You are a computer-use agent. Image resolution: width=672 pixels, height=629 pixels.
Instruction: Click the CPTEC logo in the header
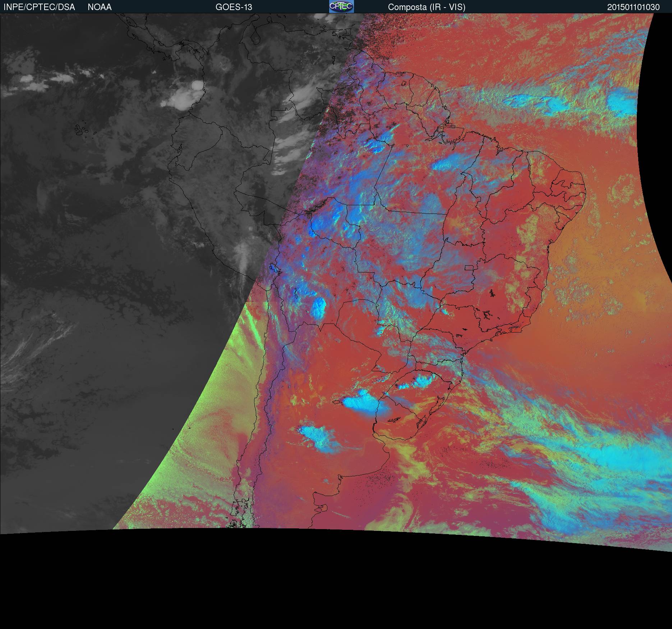341,6
